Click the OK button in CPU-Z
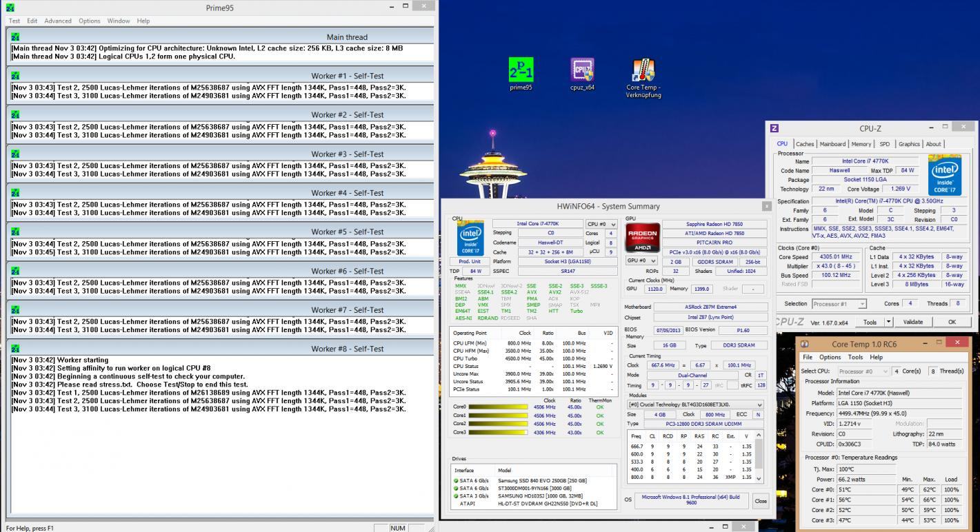Screen dimensions: 980x532 [x=952, y=322]
